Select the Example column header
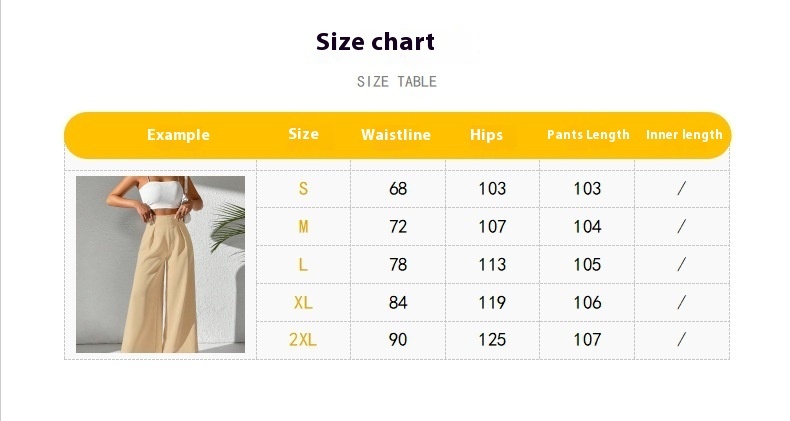790x421 pixels. (178, 135)
